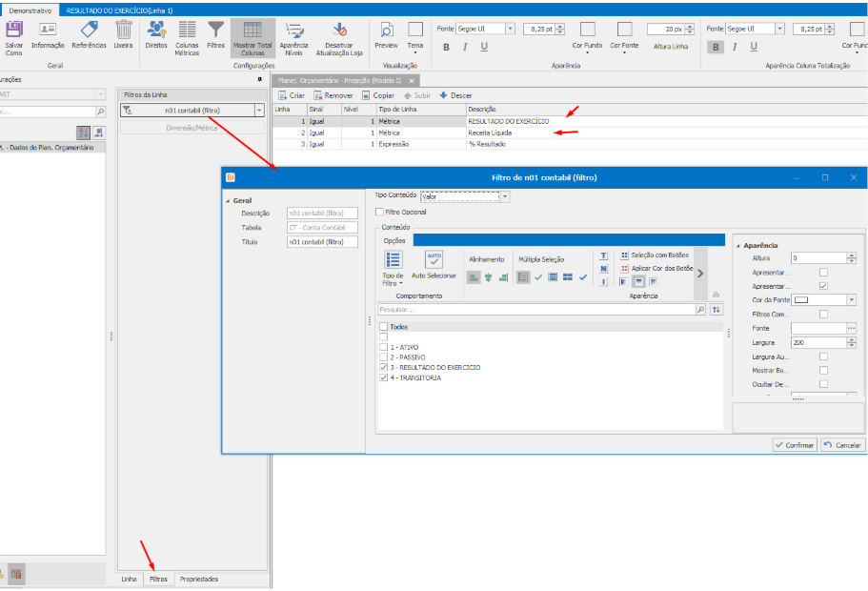The height and width of the screenshot is (591, 868).
Task: Open n01 contabil (filtro) dropdown arrow
Action: (x=259, y=111)
